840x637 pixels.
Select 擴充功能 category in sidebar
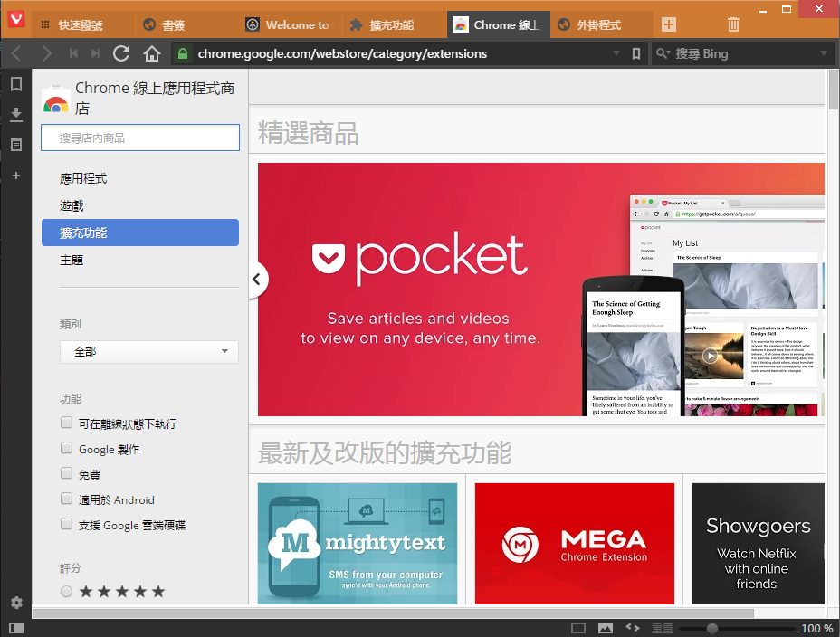click(140, 233)
